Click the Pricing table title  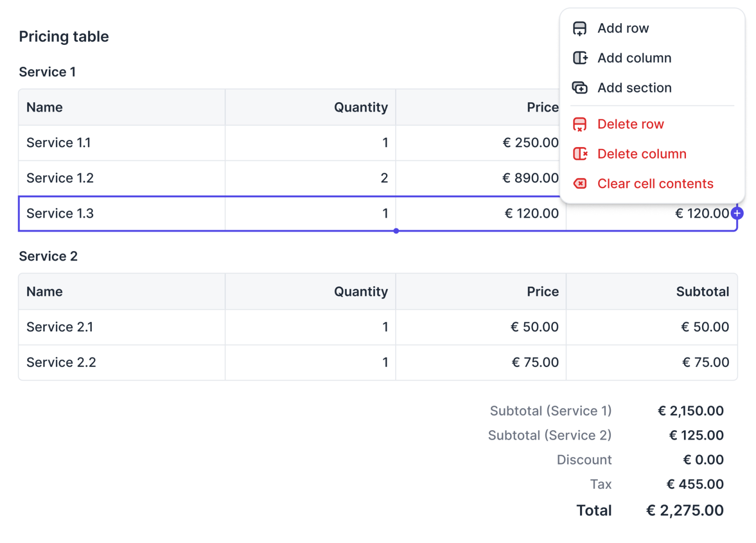(64, 37)
